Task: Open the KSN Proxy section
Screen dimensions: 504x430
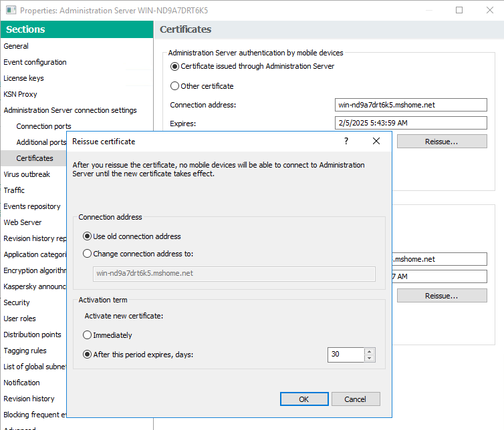Action: pyautogui.click(x=20, y=94)
